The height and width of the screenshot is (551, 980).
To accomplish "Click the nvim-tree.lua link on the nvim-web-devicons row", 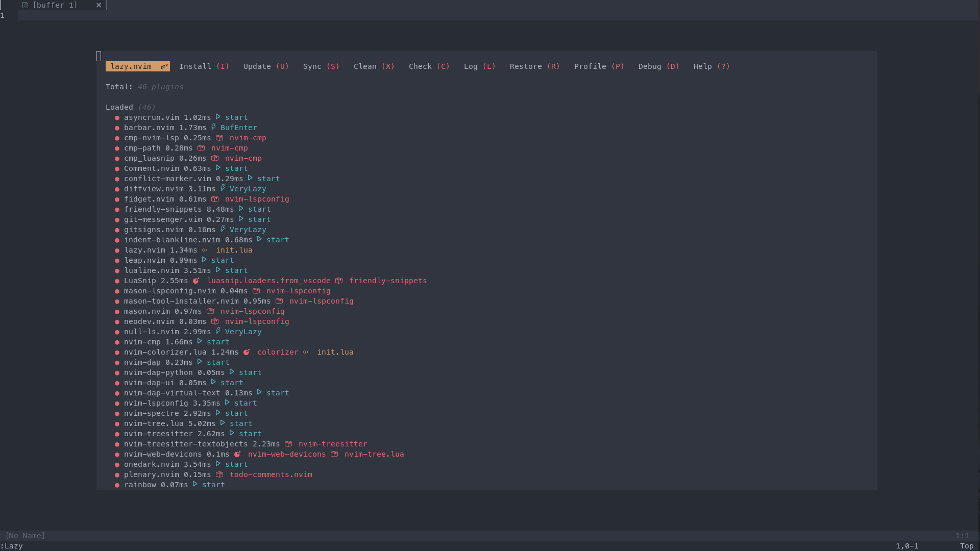I will tap(374, 454).
